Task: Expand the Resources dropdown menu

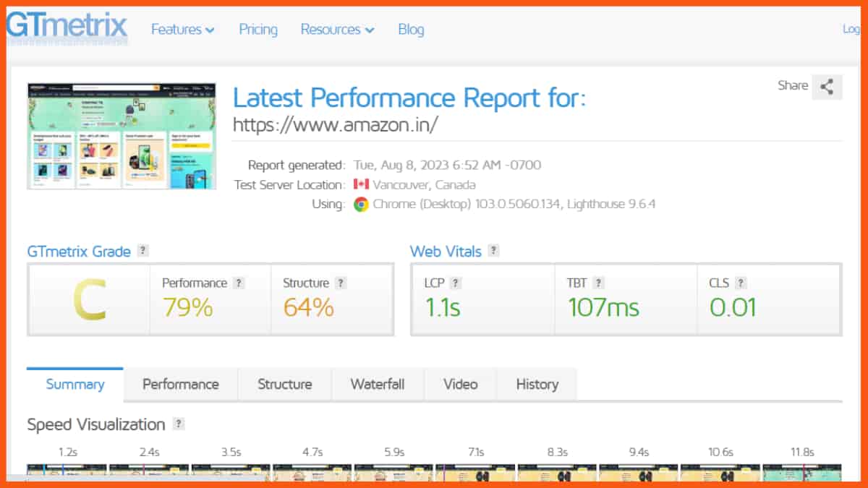Action: coord(337,30)
